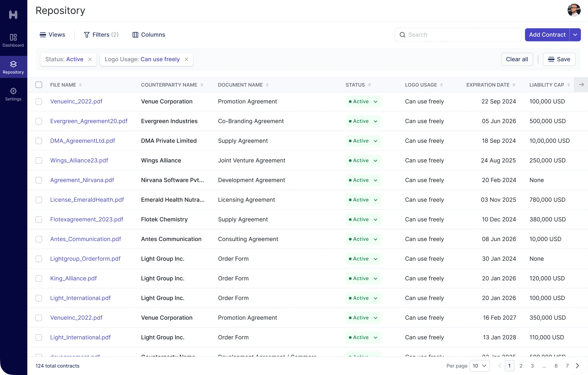Open Per page count dropdown
Viewport: 588px width, 375px height.
click(479, 366)
